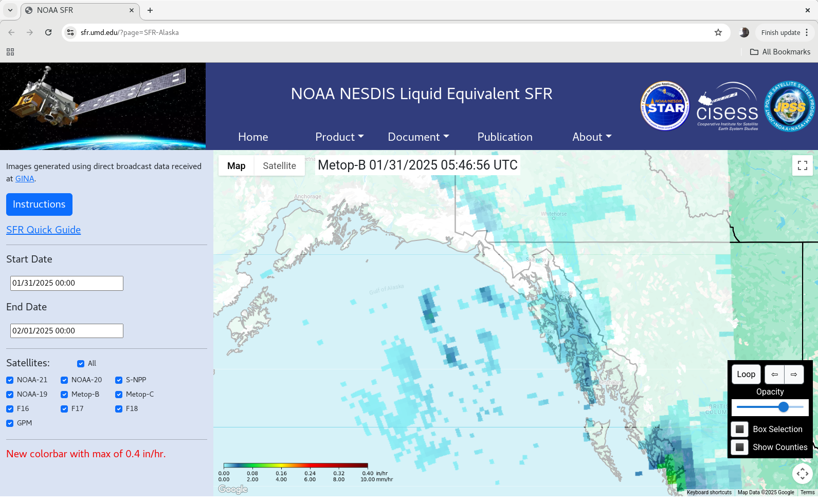Start the image Loop
This screenshot has height=504, width=818.
[x=746, y=375]
